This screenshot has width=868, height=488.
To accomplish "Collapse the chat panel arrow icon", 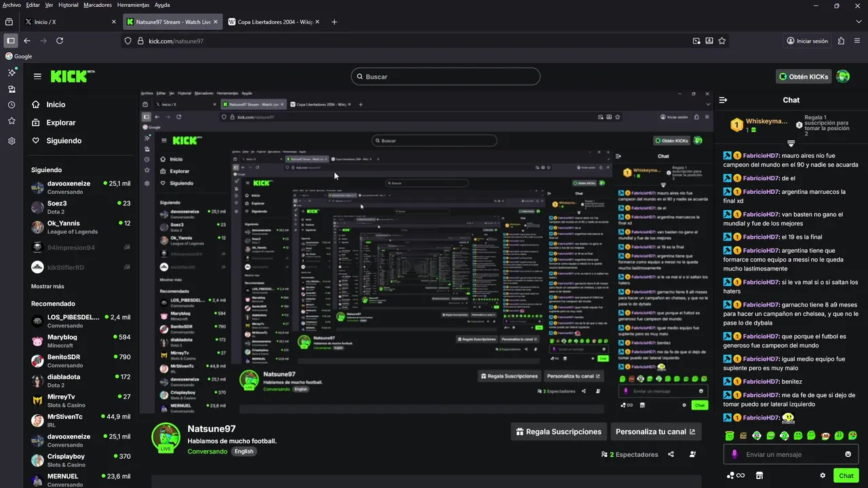I will pos(723,100).
